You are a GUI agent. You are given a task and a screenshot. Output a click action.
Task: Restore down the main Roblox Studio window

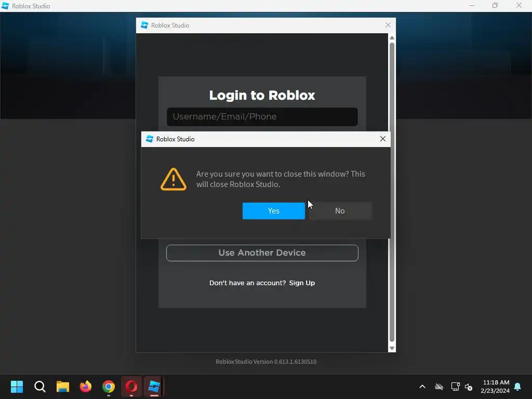click(495, 6)
